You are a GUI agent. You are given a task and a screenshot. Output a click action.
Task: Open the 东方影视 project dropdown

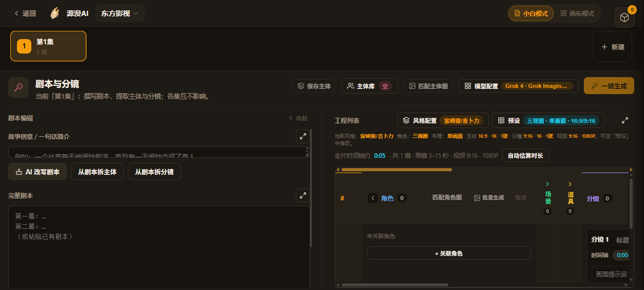click(120, 13)
